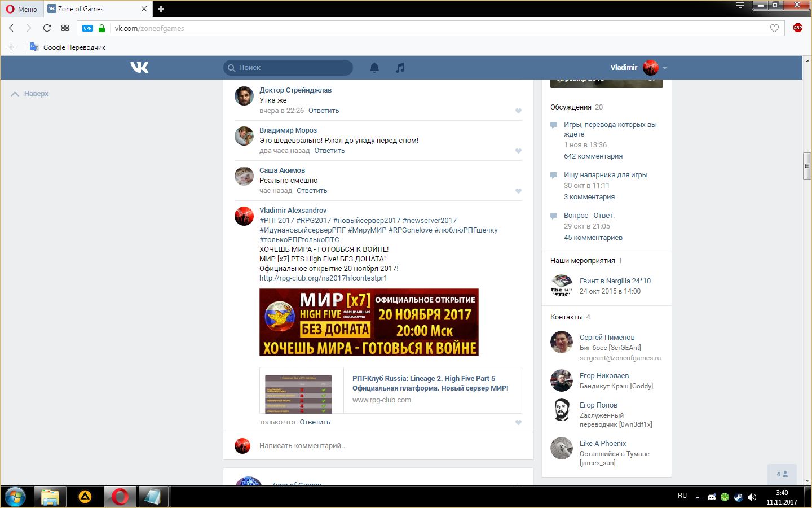Click the Steam tray icon
The height and width of the screenshot is (508, 812).
coord(738,497)
